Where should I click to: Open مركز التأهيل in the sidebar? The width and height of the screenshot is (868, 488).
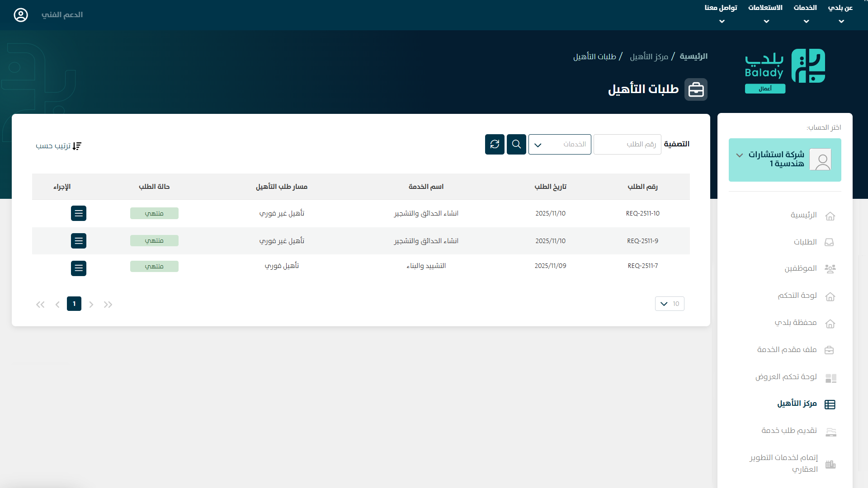797,404
